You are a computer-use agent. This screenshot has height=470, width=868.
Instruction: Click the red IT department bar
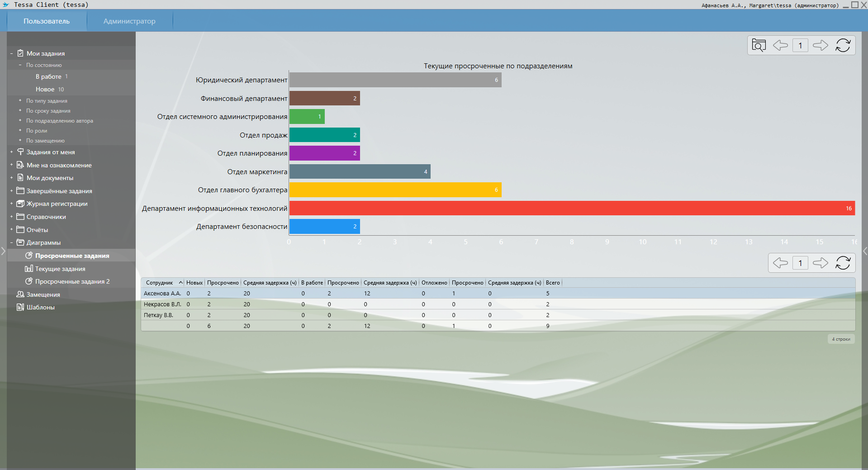point(572,208)
